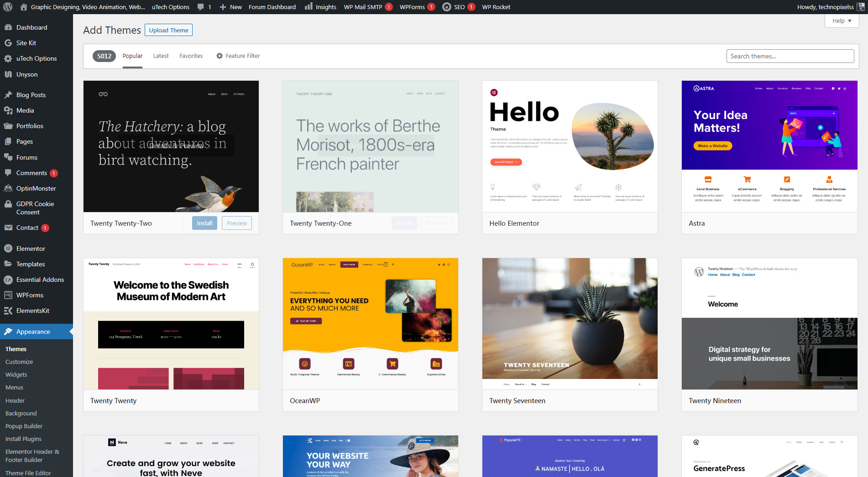The image size is (868, 477).
Task: Open the Hello Elementor theme thumbnail
Action: point(570,146)
